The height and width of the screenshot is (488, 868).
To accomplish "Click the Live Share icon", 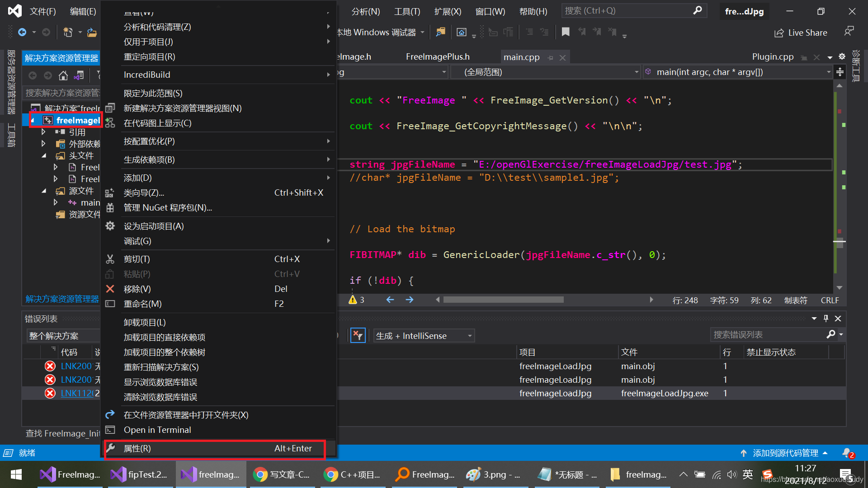I will [x=779, y=33].
